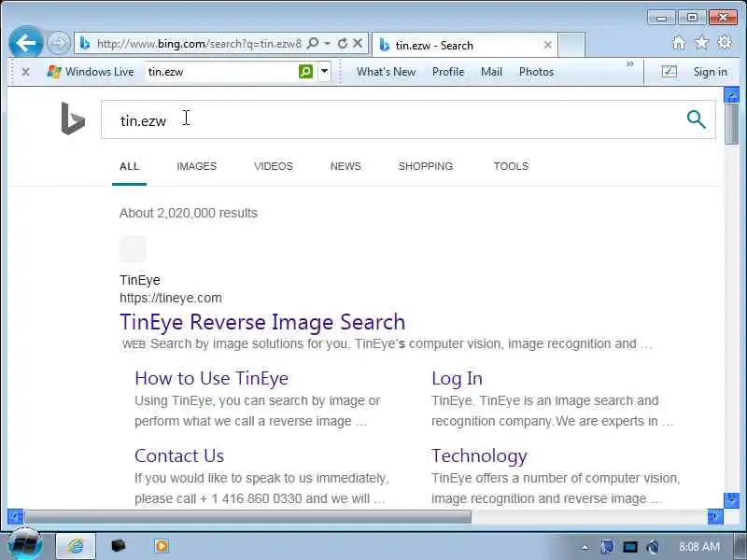Switch to the VIDEOS tab

click(x=274, y=166)
